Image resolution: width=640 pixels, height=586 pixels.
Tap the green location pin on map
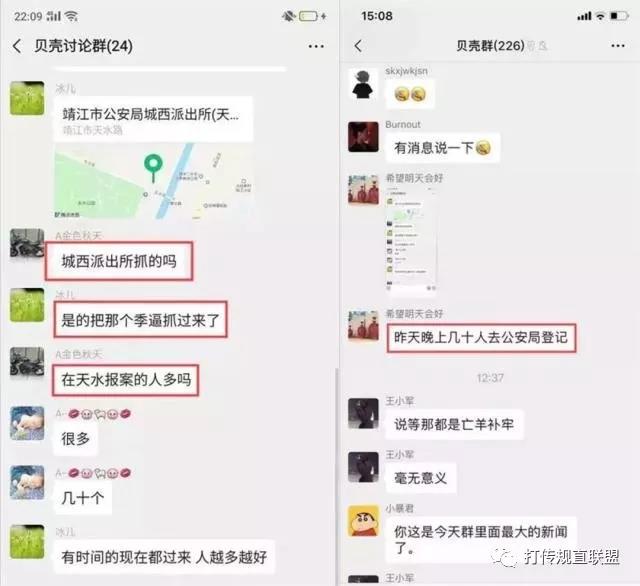[153, 167]
